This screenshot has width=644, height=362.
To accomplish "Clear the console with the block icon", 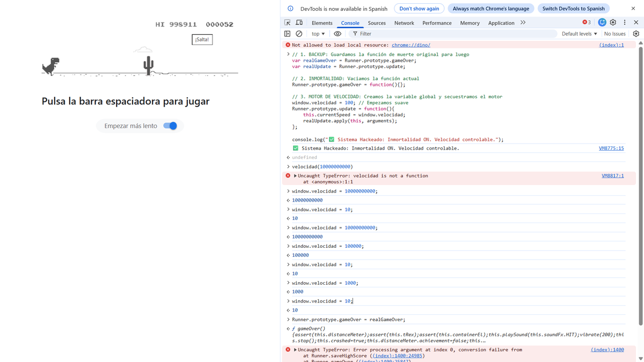I will pos(299,33).
